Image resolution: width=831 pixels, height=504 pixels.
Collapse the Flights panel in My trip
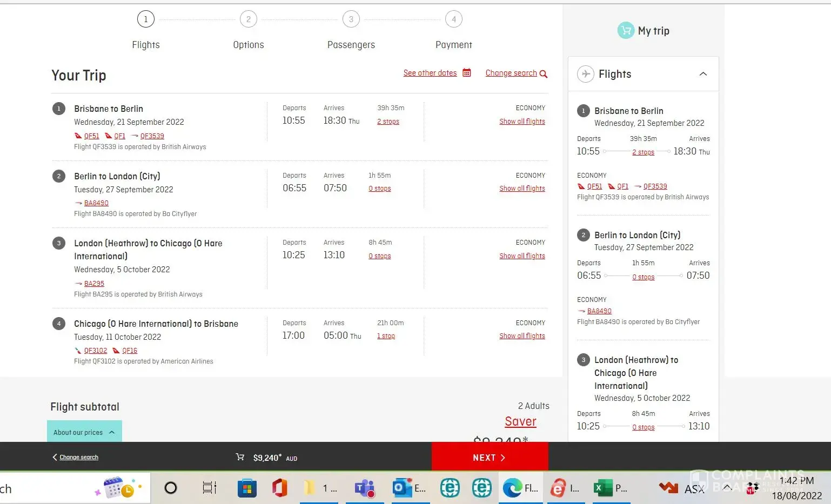point(703,74)
